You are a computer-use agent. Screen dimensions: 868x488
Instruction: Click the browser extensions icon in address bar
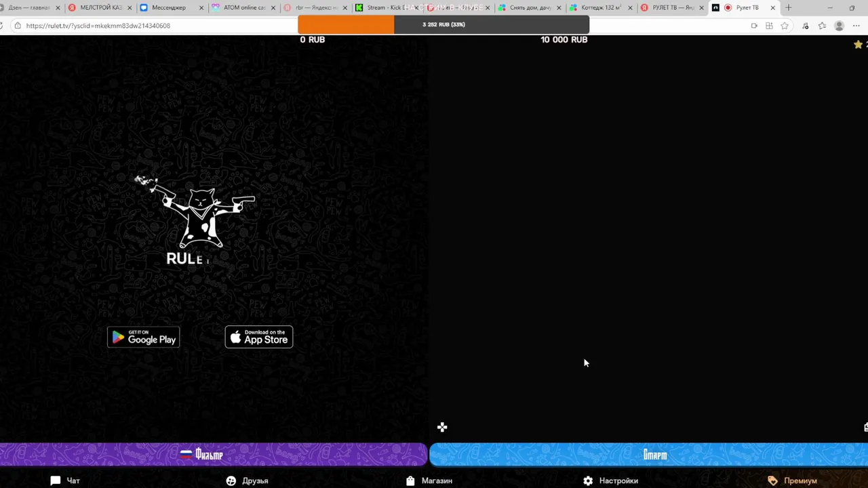click(x=769, y=26)
